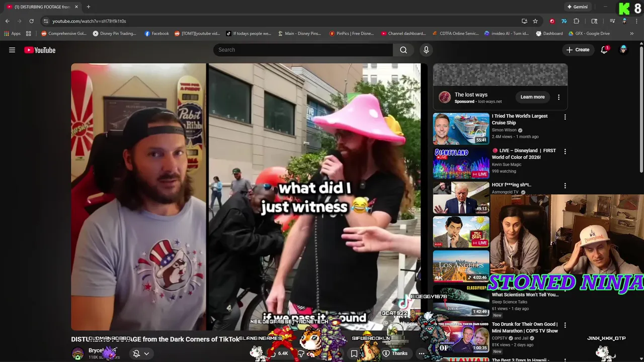Go to the YouTube home logo
644x362 pixels.
click(40, 50)
